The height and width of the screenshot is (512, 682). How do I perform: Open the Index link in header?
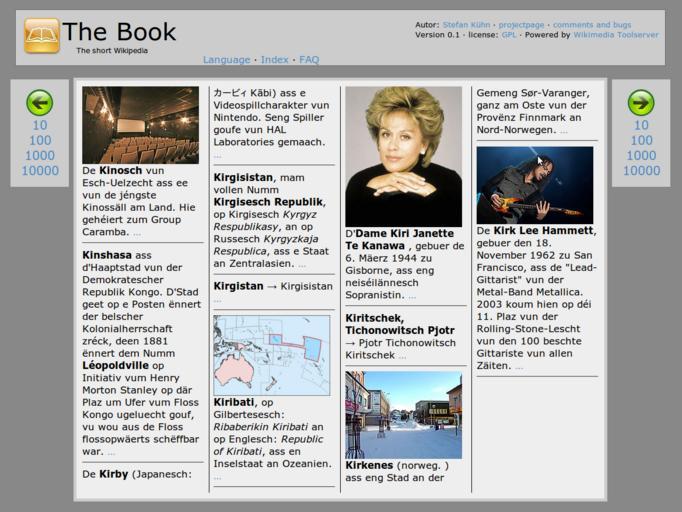pos(274,60)
